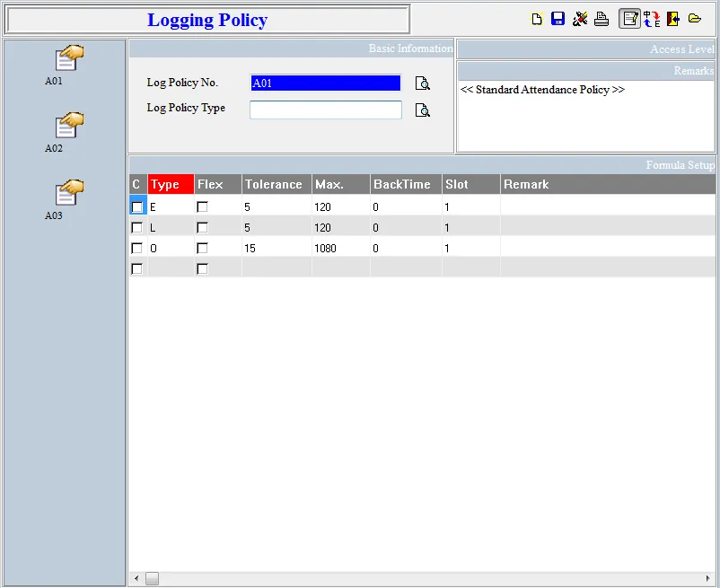Switch language with Chinese/English icon
This screenshot has width=720, height=588.
pos(652,19)
